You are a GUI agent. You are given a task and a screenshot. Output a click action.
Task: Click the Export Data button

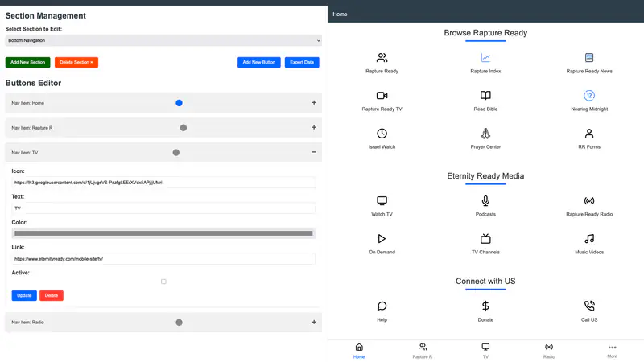point(302,63)
